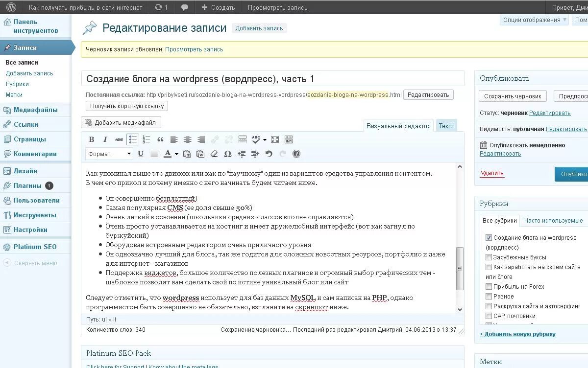
Task: Toggle the bulleted list button
Action: (x=133, y=139)
